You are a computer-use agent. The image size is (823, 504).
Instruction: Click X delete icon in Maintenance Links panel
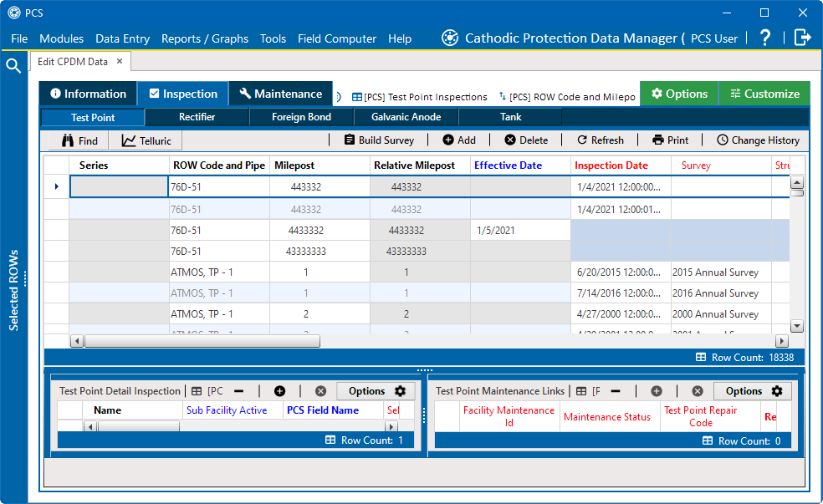tap(698, 391)
